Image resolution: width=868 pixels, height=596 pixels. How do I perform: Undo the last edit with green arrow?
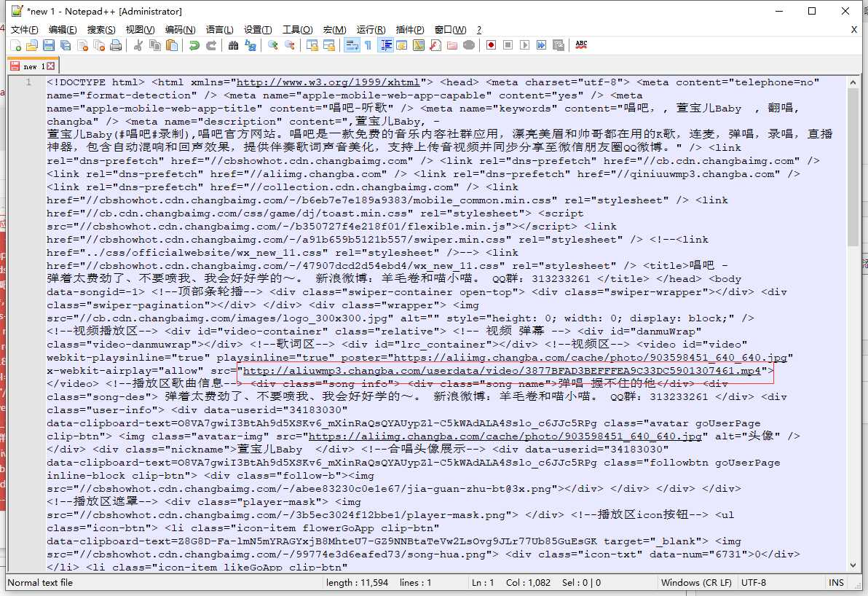[x=194, y=45]
